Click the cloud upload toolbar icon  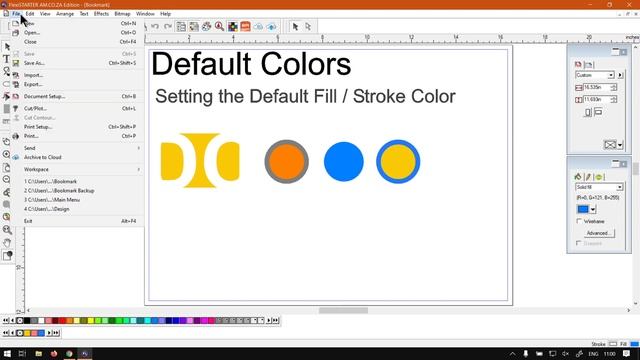pos(271,27)
